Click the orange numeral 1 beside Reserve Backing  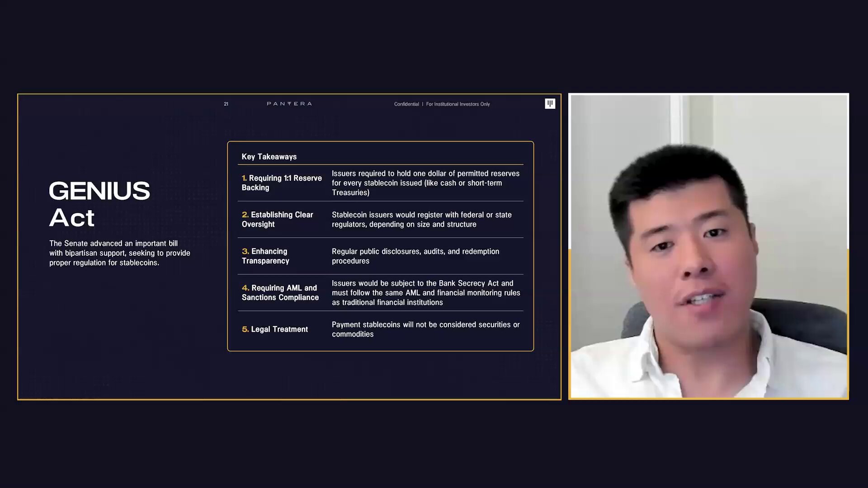click(x=245, y=178)
